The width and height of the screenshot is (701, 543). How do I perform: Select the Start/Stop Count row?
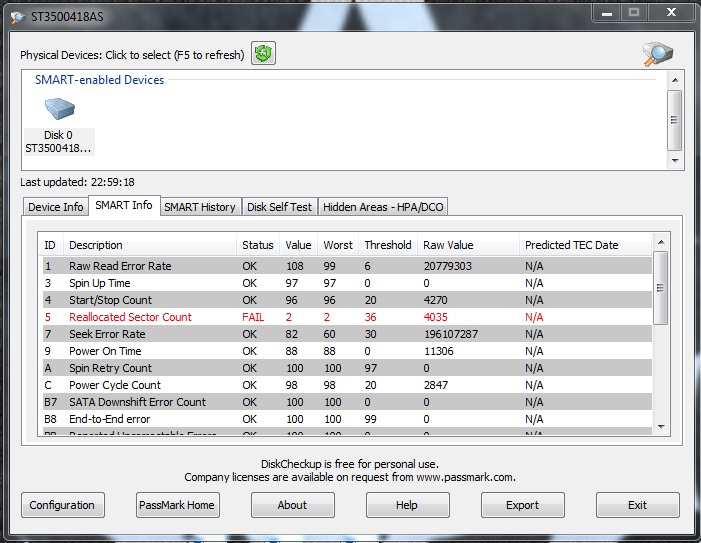click(x=347, y=300)
